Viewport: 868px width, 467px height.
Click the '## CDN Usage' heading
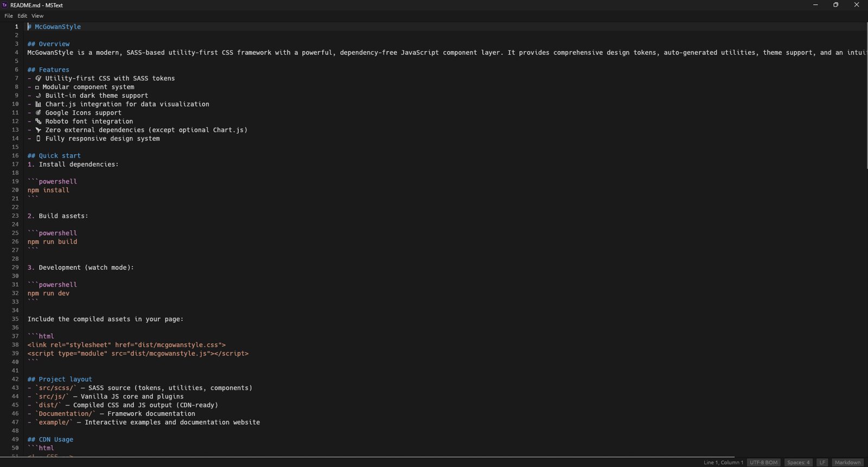[50, 440]
